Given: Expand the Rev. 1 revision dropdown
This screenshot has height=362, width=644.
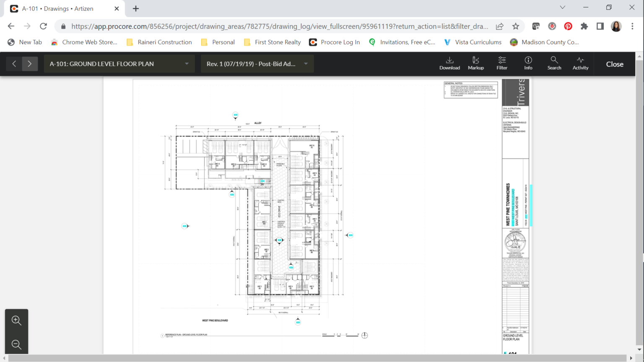Looking at the screenshot, I should 257,64.
